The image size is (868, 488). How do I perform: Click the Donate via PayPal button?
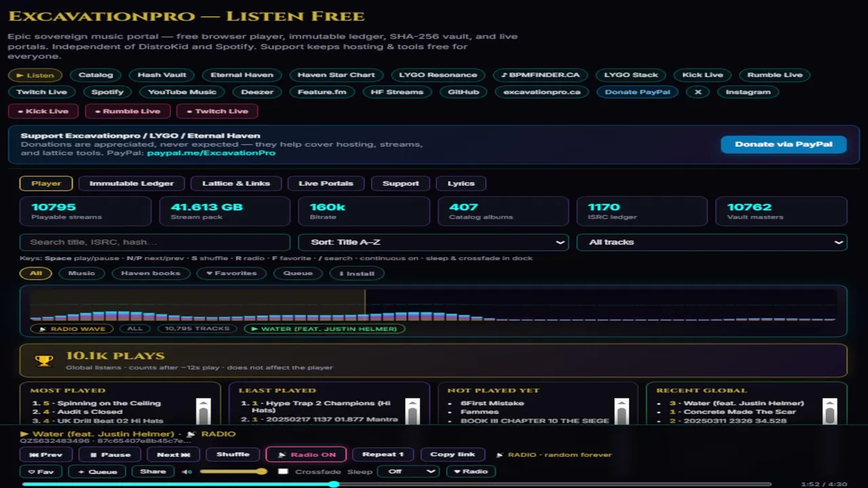point(784,144)
